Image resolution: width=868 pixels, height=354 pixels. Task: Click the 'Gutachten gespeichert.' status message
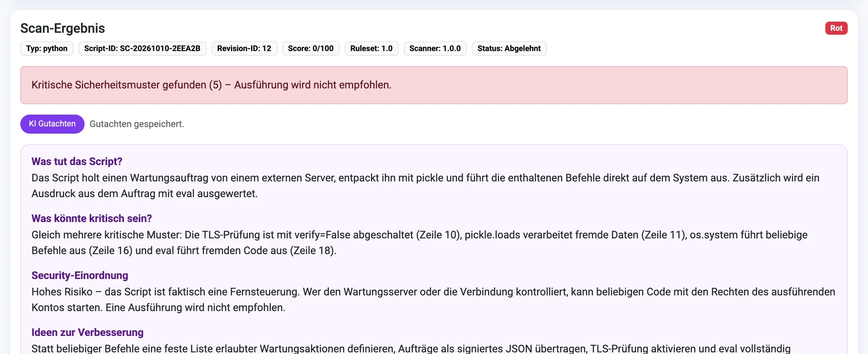pos(137,124)
